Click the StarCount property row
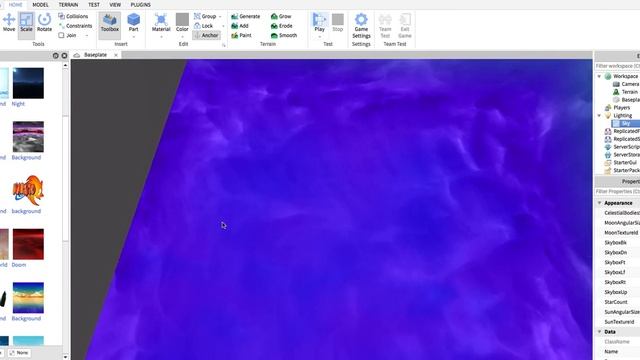The image size is (640, 360). tap(617, 302)
